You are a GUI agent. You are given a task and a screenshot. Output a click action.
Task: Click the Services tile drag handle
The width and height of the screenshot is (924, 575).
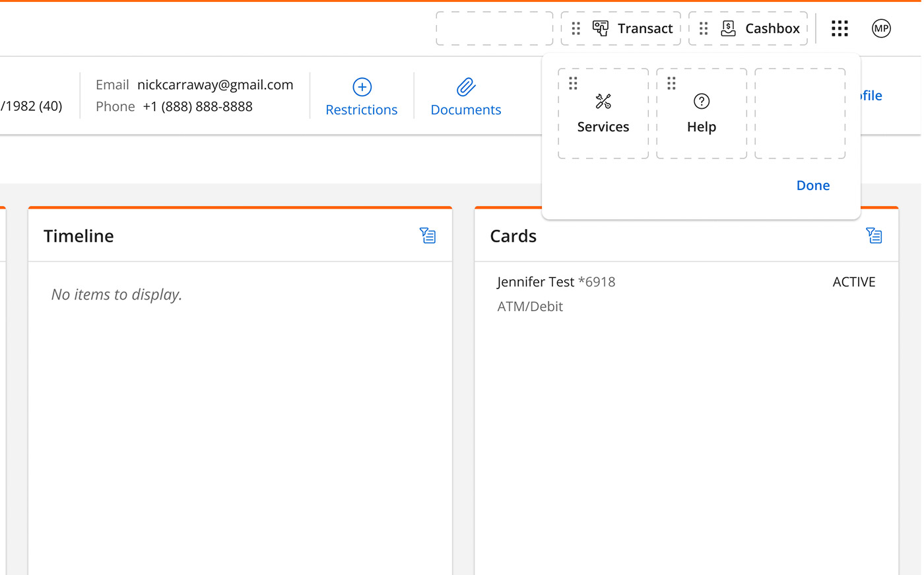pos(573,83)
